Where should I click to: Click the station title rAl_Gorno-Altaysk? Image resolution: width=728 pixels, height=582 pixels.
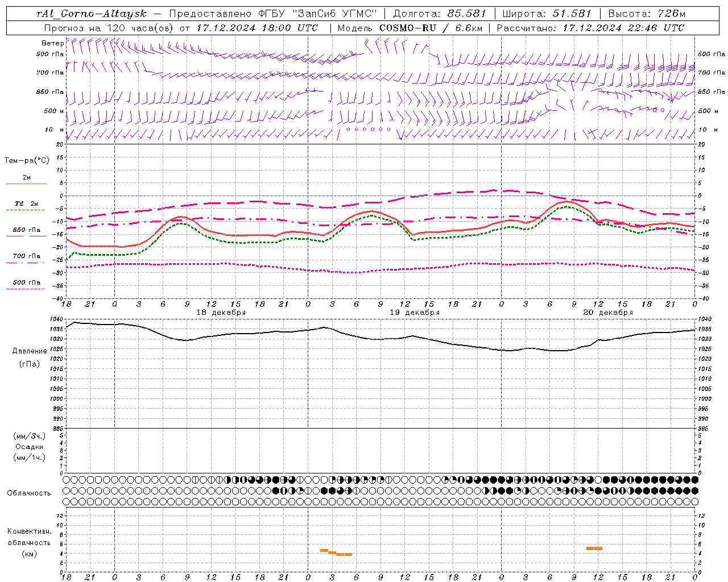tap(92, 14)
